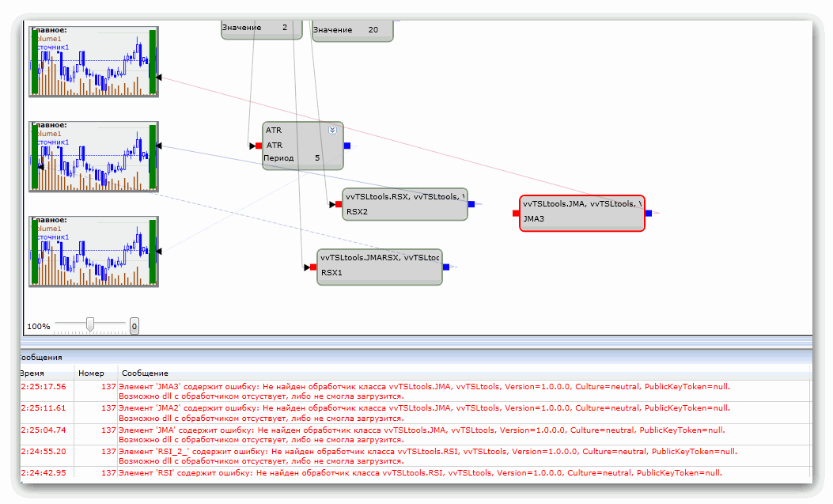Select the RSX2 block
The height and width of the screenshot is (504, 833).
[x=405, y=204]
